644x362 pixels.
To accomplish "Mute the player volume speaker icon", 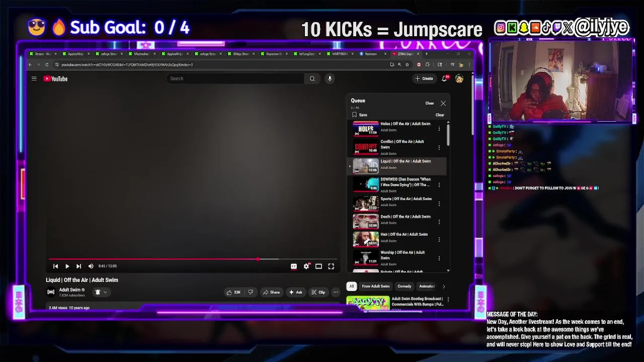I will (x=91, y=266).
